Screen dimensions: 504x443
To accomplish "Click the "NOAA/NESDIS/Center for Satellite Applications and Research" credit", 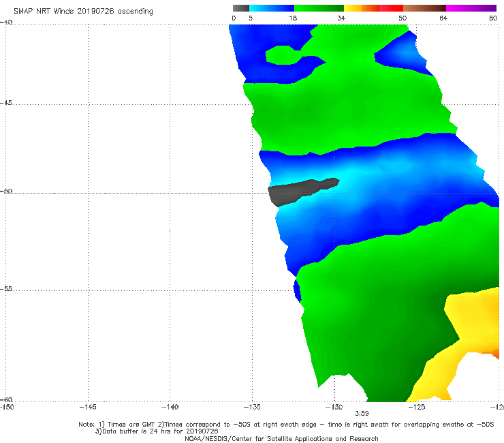I will 281,438.
